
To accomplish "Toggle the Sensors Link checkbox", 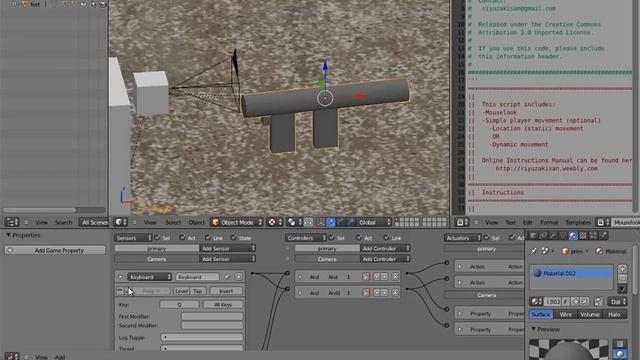I will 208,238.
